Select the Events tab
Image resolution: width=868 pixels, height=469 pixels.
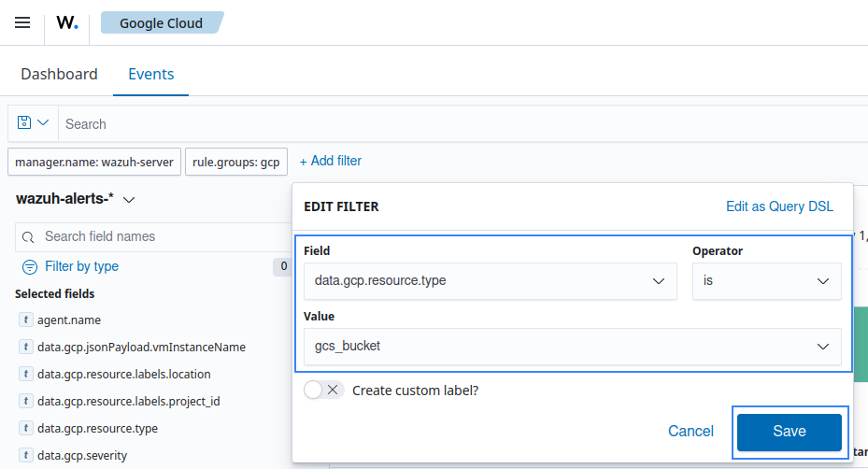[151, 74]
